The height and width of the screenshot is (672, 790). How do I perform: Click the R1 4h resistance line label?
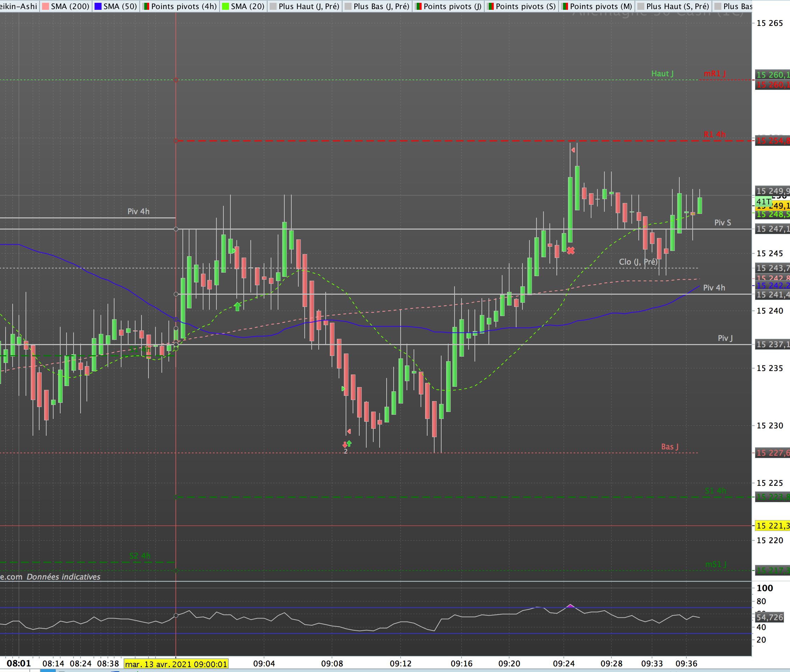click(x=715, y=134)
